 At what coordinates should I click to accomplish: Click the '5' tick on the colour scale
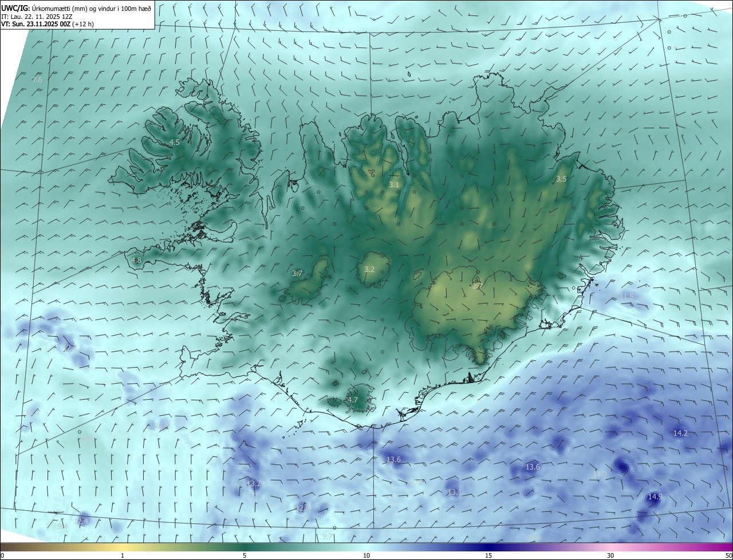tap(245, 555)
